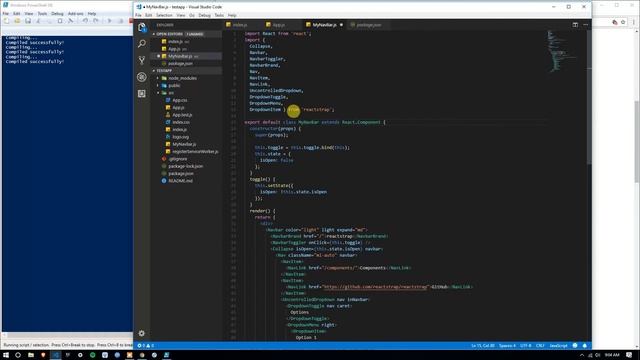Click JavaScript language mode in status bar
This screenshot has height=360, width=640.
point(558,346)
